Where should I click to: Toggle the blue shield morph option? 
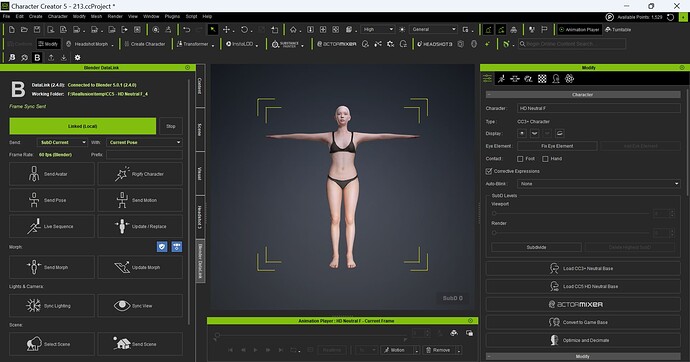[162, 247]
